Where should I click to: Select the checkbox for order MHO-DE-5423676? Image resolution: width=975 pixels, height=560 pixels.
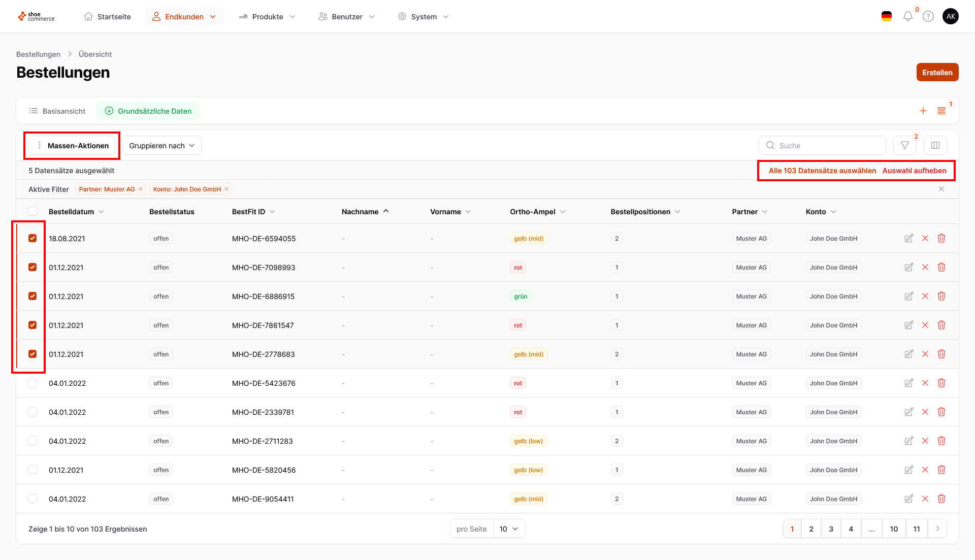point(32,383)
